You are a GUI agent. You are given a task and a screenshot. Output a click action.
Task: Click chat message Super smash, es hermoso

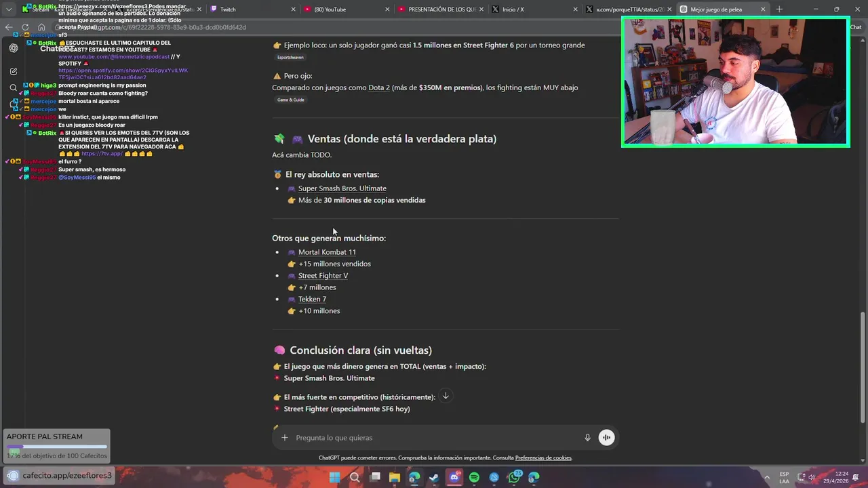tap(92, 169)
